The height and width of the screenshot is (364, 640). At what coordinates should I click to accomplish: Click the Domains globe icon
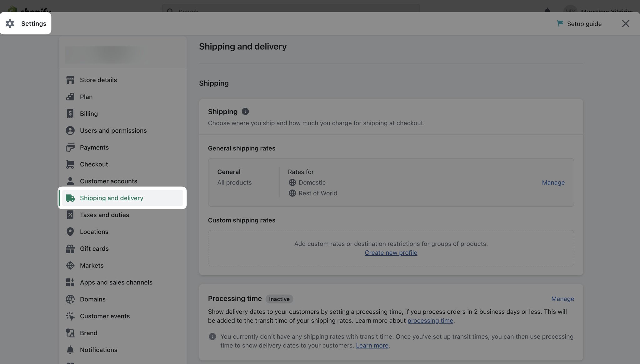(70, 299)
